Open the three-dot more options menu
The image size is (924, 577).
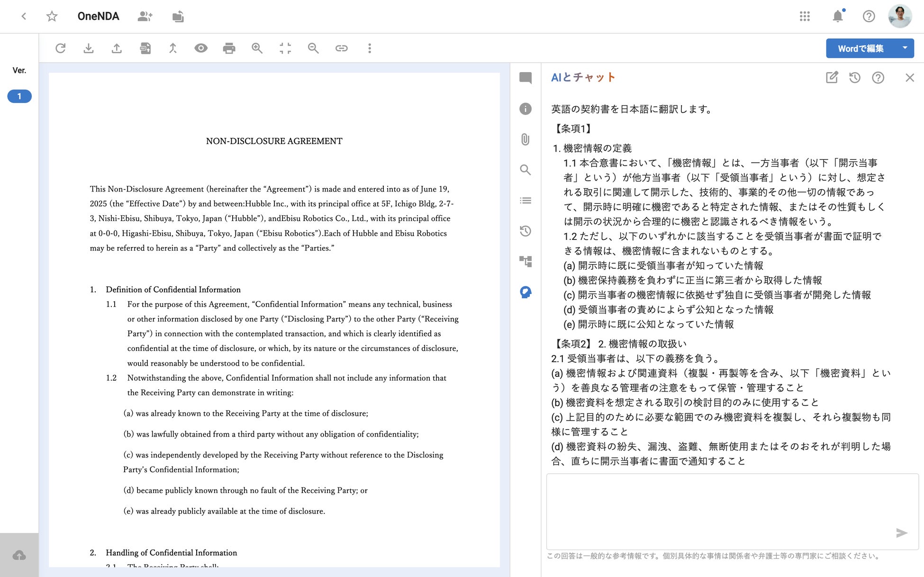[370, 48]
